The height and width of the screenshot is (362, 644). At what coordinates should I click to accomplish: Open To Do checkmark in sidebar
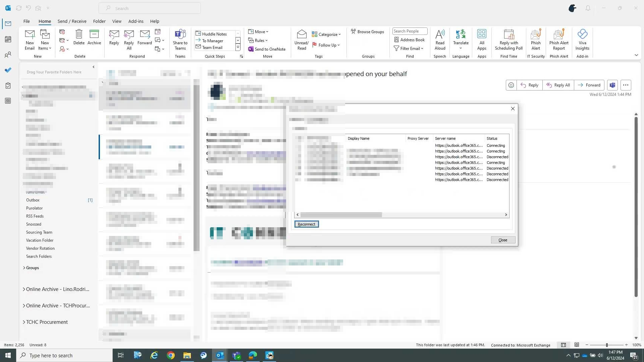click(8, 70)
